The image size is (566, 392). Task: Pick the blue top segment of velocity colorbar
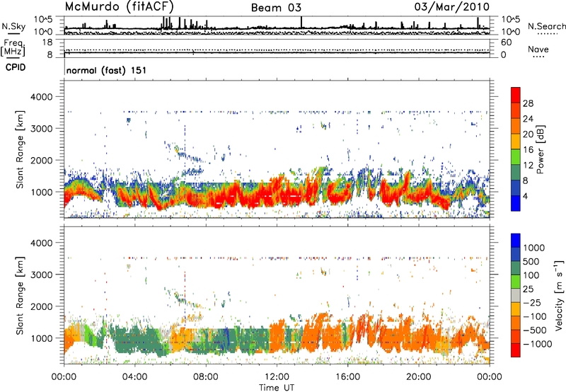coord(516,241)
